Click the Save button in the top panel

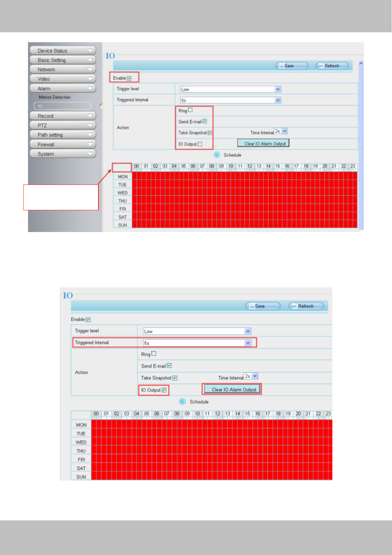pyautogui.click(x=292, y=66)
